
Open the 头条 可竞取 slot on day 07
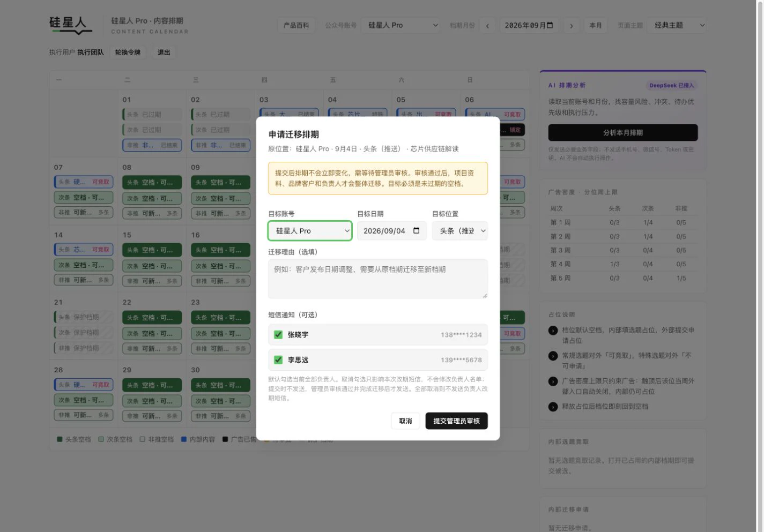(84, 182)
